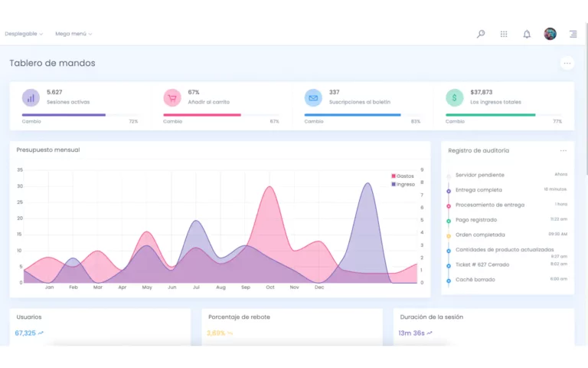Click the dollar sign revenue icon
The width and height of the screenshot is (588, 368).
454,97
